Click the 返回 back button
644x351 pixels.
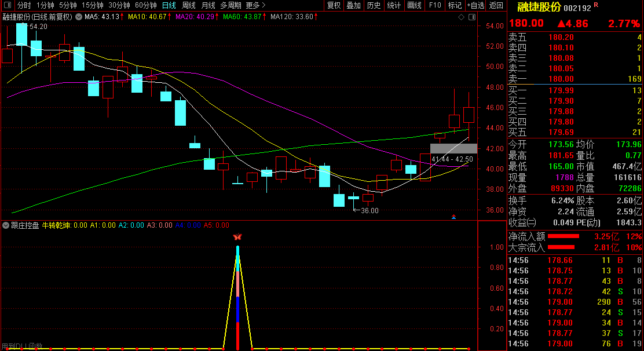pos(496,5)
